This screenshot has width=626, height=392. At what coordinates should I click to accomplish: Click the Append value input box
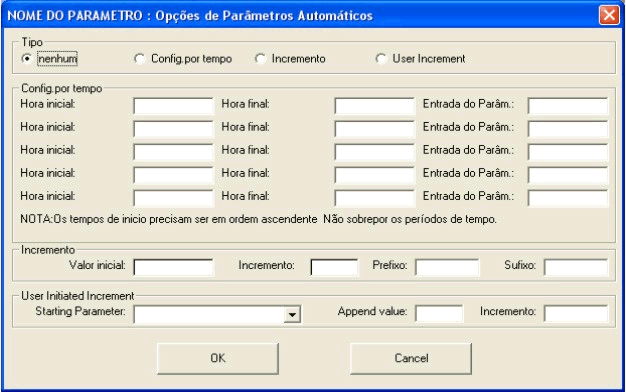pos(439,313)
